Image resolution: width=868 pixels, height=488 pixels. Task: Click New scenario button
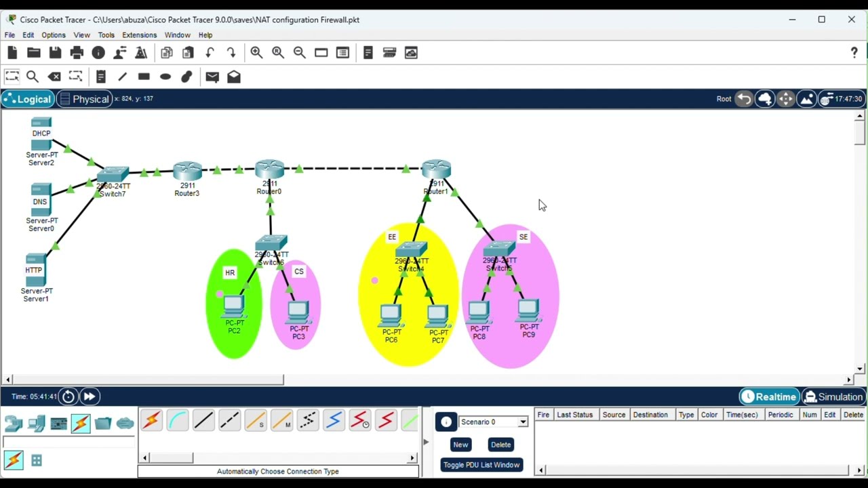(x=460, y=445)
